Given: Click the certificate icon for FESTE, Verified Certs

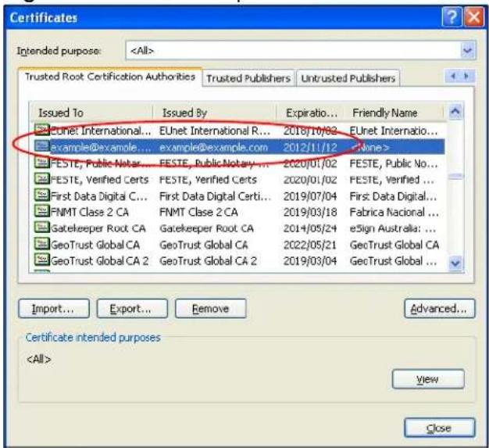Looking at the screenshot, I should 41,178.
